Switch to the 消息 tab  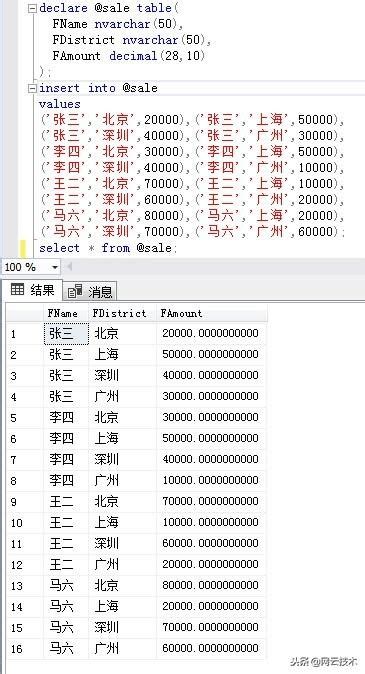90,292
